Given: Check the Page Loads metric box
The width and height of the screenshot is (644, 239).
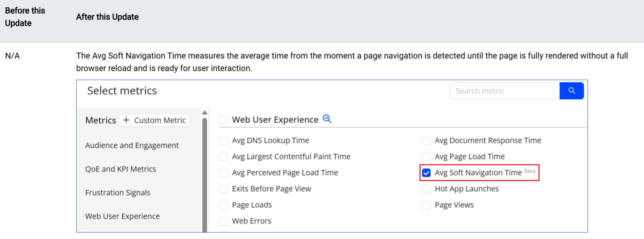Looking at the screenshot, I should tap(223, 205).
